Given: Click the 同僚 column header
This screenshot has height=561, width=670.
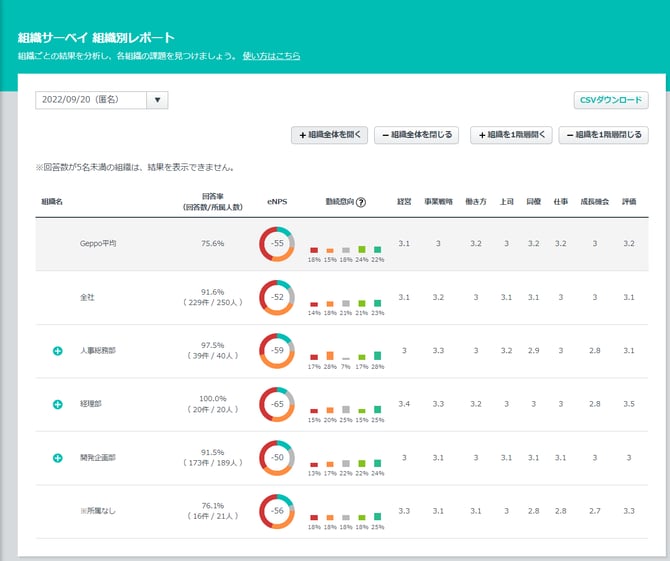Looking at the screenshot, I should (534, 202).
